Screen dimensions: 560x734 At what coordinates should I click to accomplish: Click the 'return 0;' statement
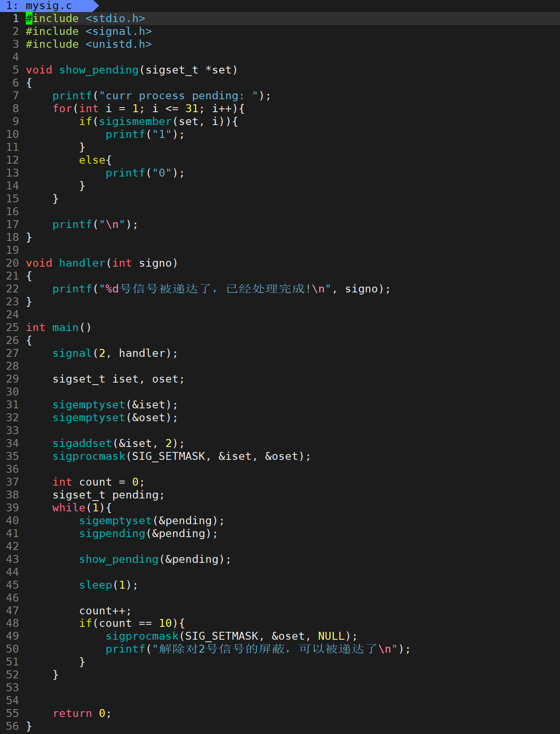pos(82,713)
